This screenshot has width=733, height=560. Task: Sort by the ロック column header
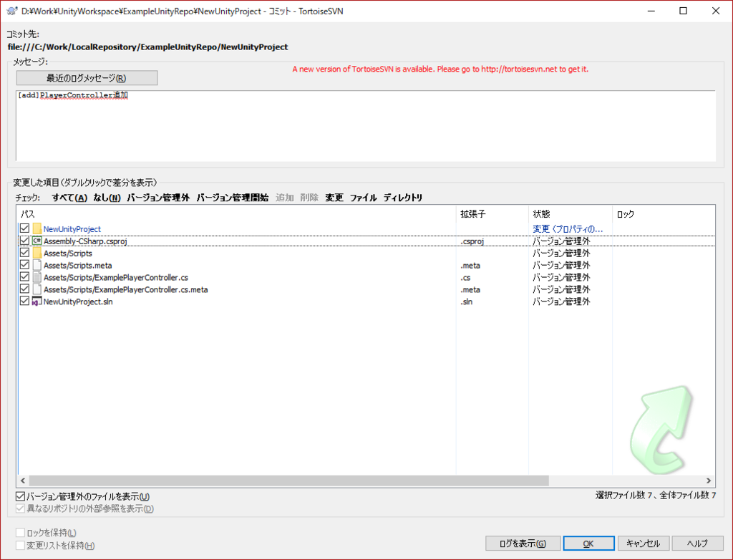664,214
